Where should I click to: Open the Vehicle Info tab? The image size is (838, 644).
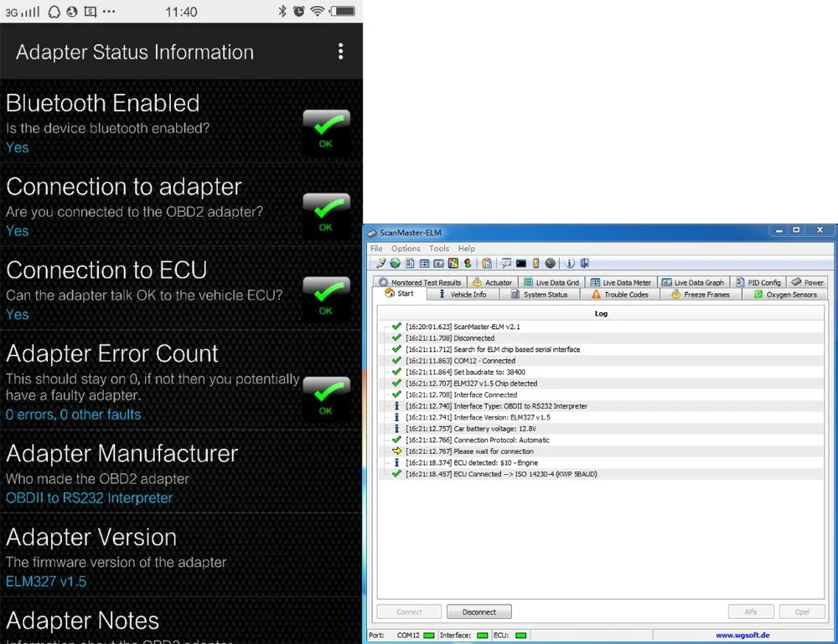(463, 294)
